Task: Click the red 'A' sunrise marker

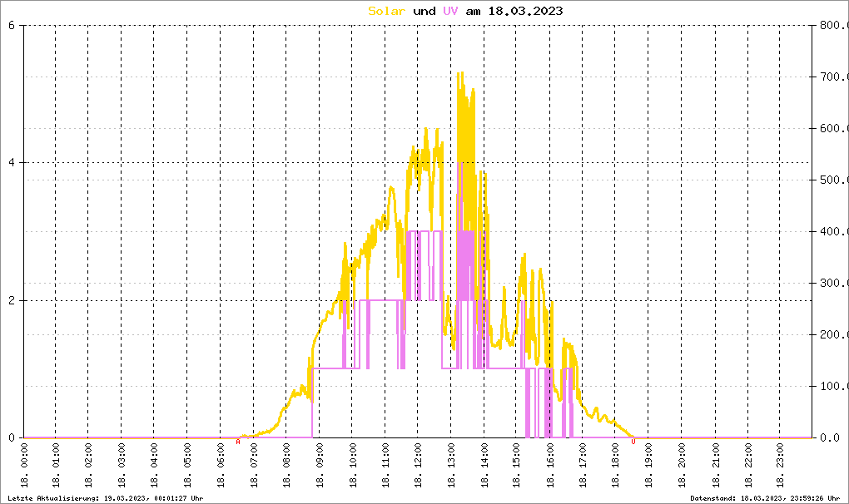Action: pos(238,442)
